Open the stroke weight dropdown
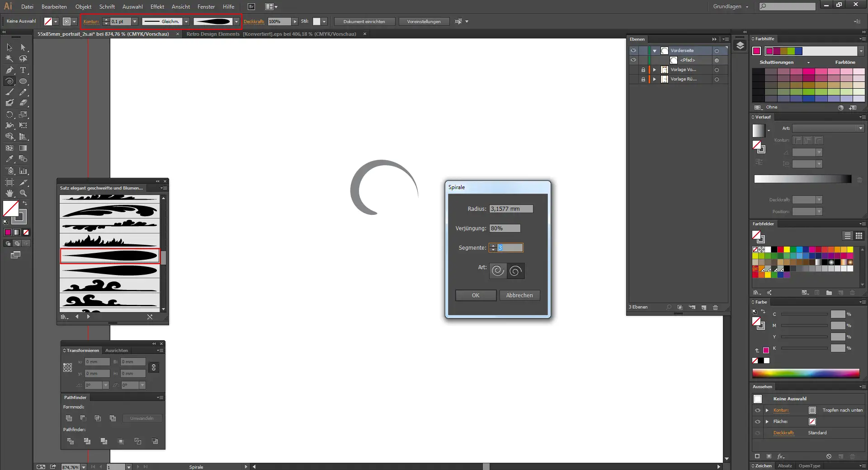868x470 pixels. (135, 22)
